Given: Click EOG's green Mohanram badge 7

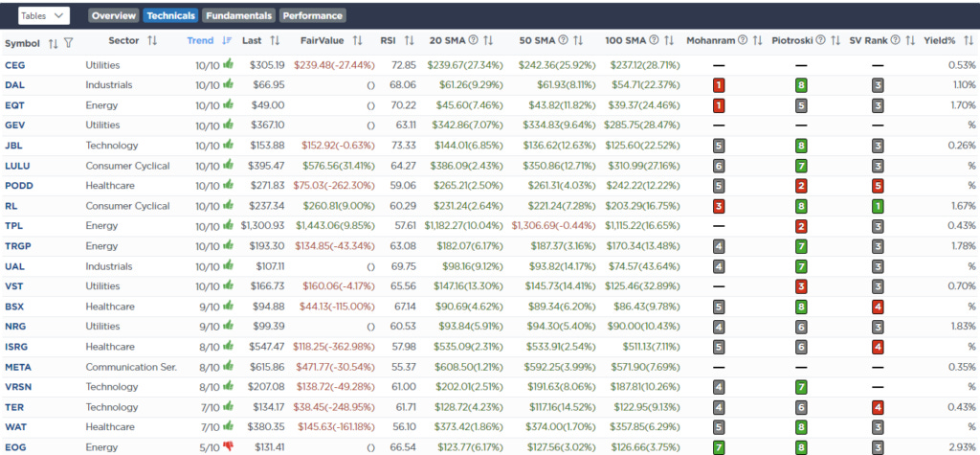Looking at the screenshot, I should pos(719,447).
